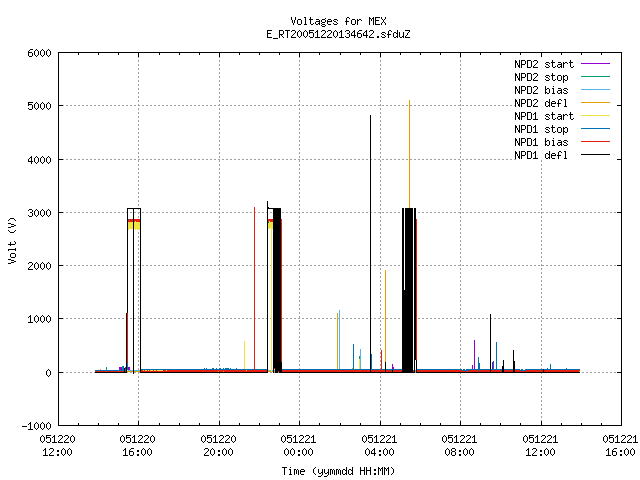The height and width of the screenshot is (480, 640).
Task: Click the purple spike after 08:00
Action: [474, 355]
